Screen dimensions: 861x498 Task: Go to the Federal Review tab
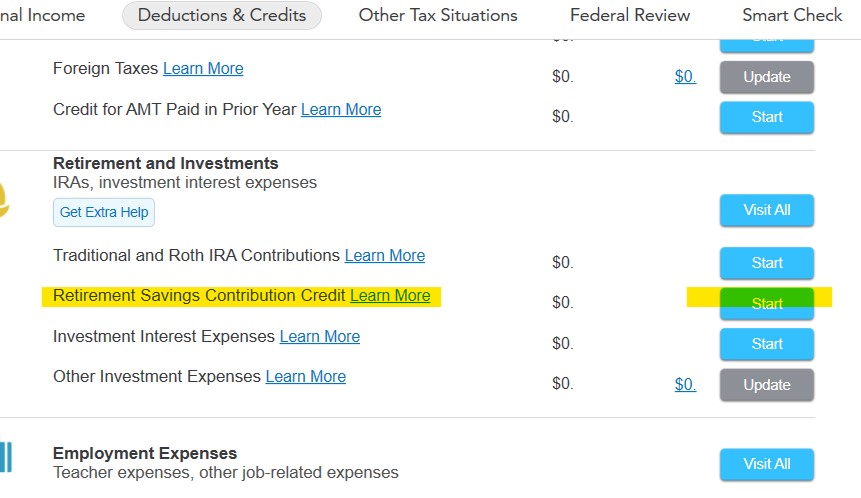click(x=630, y=15)
